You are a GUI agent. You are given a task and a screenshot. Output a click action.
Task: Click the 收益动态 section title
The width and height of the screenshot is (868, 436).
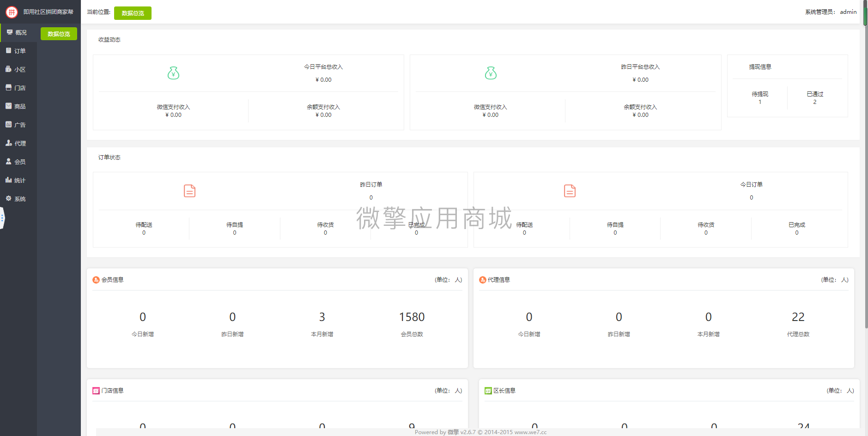point(109,40)
